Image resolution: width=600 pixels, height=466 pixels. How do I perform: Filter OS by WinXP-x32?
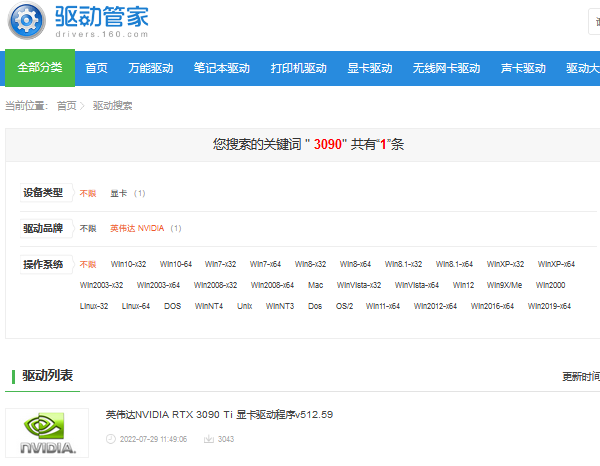(x=505, y=264)
